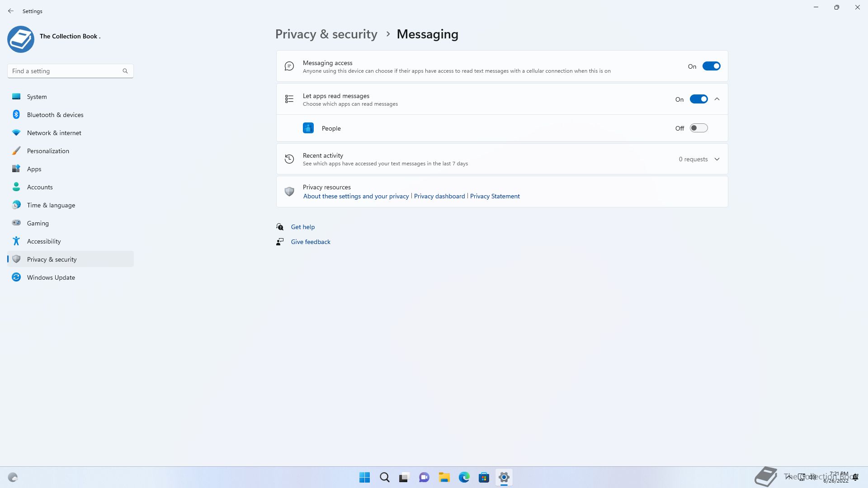Viewport: 868px width, 488px height.
Task: Click the Find a setting search box
Action: point(66,71)
